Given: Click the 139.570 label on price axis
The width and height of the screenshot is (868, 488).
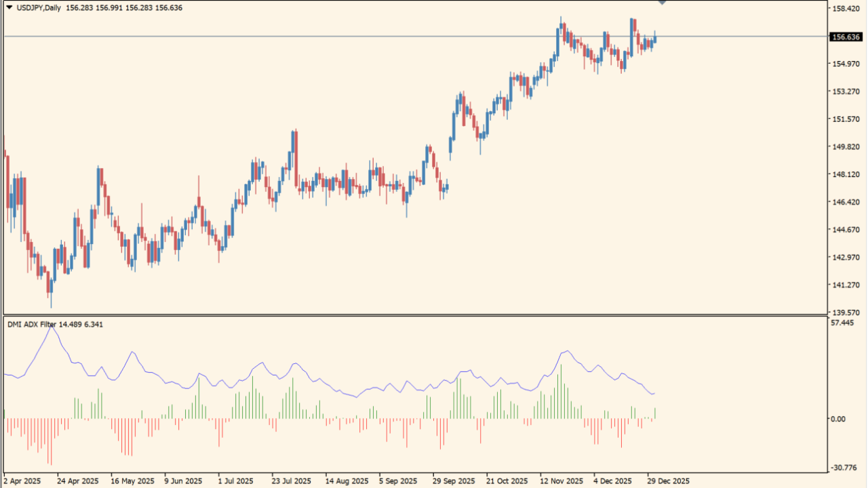Looking at the screenshot, I should pos(845,313).
